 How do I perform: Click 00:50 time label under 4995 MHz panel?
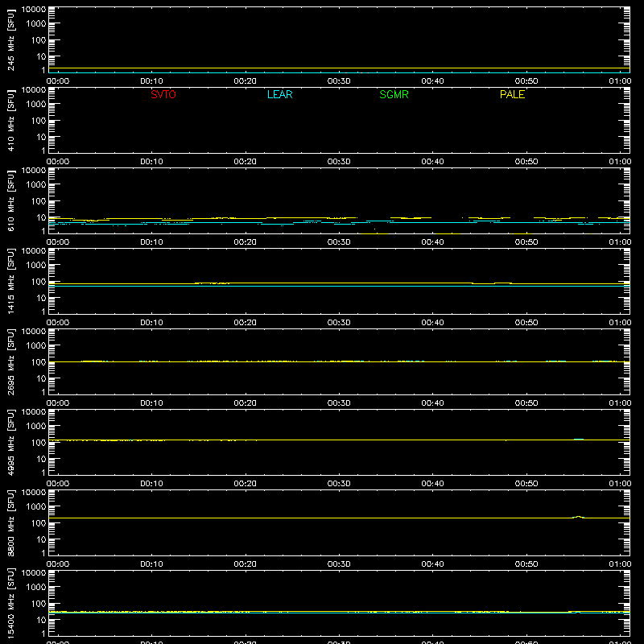click(x=526, y=484)
